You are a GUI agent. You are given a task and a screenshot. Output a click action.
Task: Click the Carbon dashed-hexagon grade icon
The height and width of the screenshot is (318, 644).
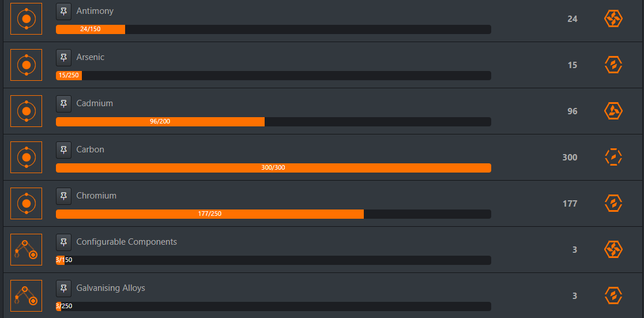(613, 157)
